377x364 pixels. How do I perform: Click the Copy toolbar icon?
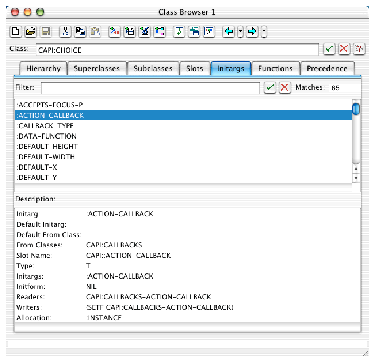point(80,32)
